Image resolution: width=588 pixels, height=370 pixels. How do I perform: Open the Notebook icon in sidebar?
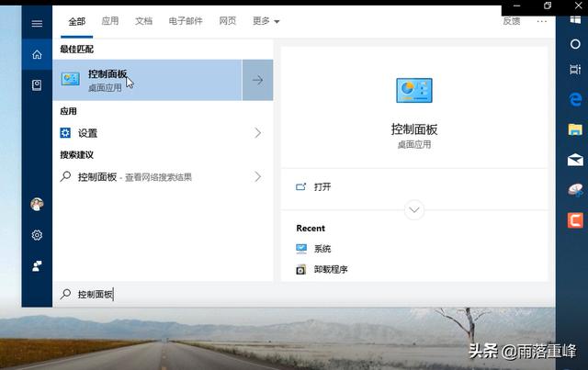pos(37,85)
